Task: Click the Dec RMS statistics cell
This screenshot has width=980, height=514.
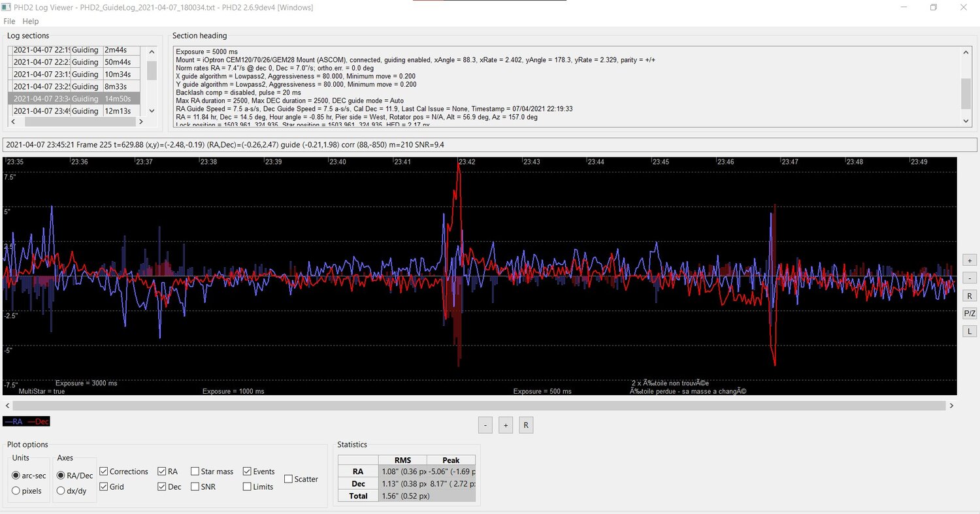Action: [x=402, y=484]
